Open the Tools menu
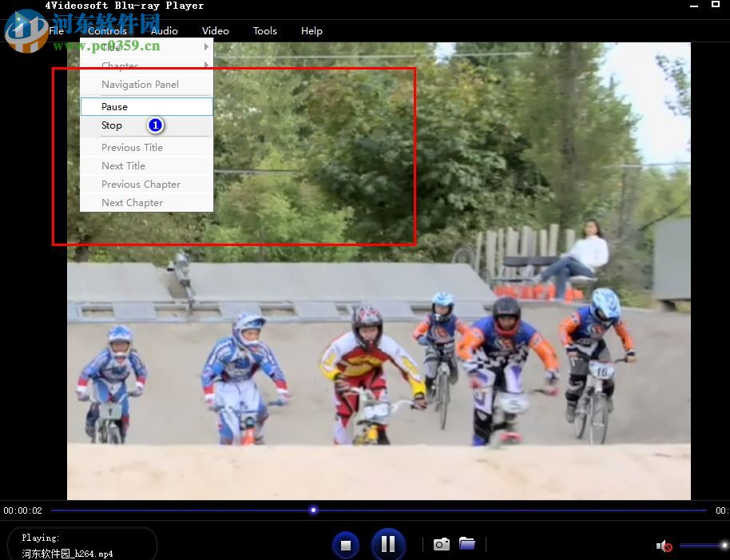Screen dimensions: 730x560 click(264, 30)
